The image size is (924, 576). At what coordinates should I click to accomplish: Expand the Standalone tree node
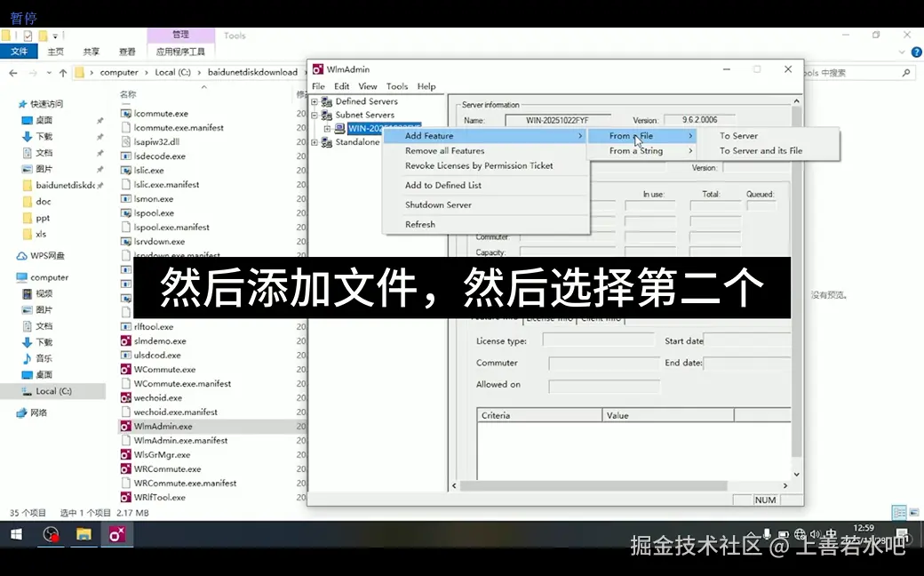315,142
